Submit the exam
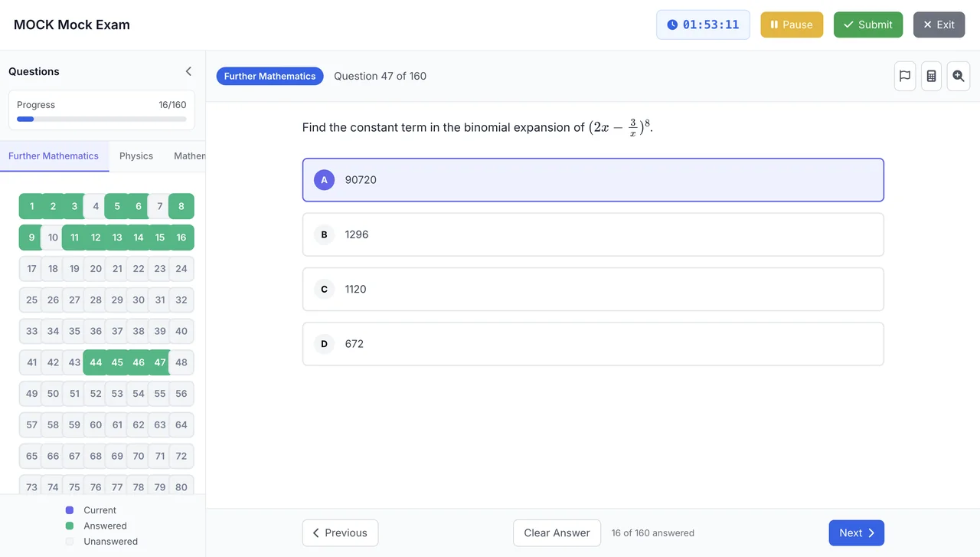The width and height of the screenshot is (980, 557). [x=867, y=25]
